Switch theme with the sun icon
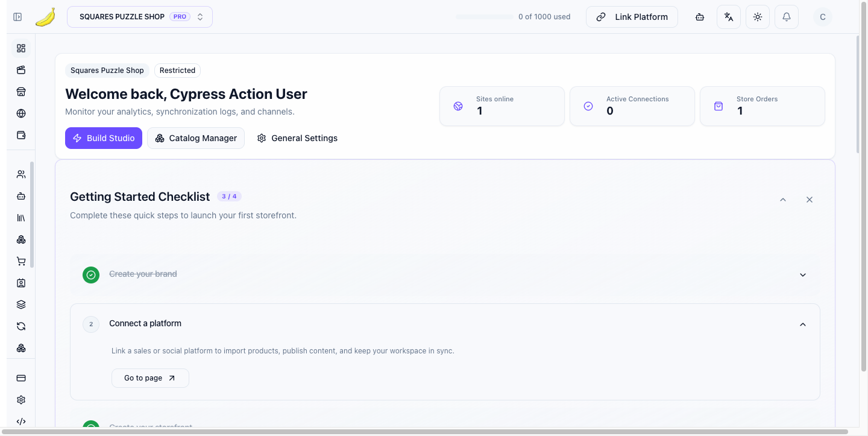Screen dimensions: 868x436 coord(758,17)
